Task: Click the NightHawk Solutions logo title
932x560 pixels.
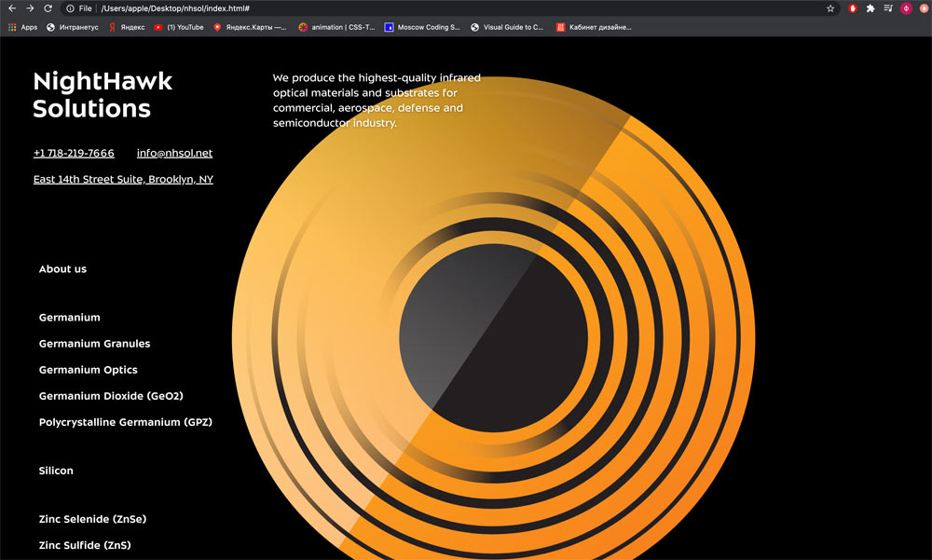Action: click(102, 95)
